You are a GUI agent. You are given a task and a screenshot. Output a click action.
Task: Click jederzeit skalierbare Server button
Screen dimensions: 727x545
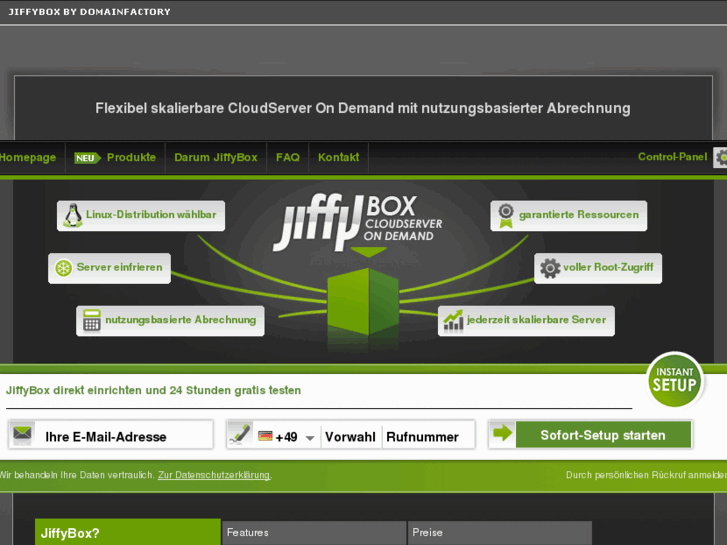526,321
